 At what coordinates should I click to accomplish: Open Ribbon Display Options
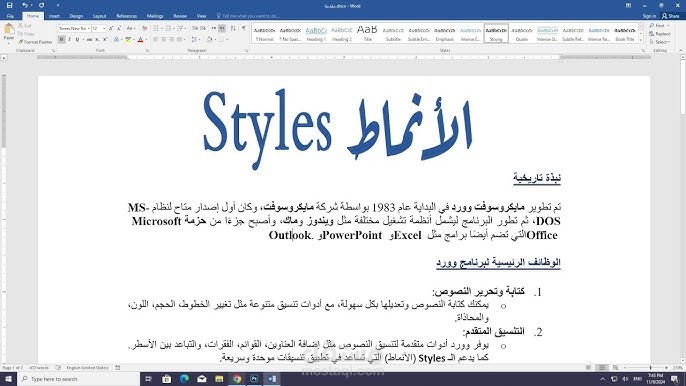(x=629, y=6)
